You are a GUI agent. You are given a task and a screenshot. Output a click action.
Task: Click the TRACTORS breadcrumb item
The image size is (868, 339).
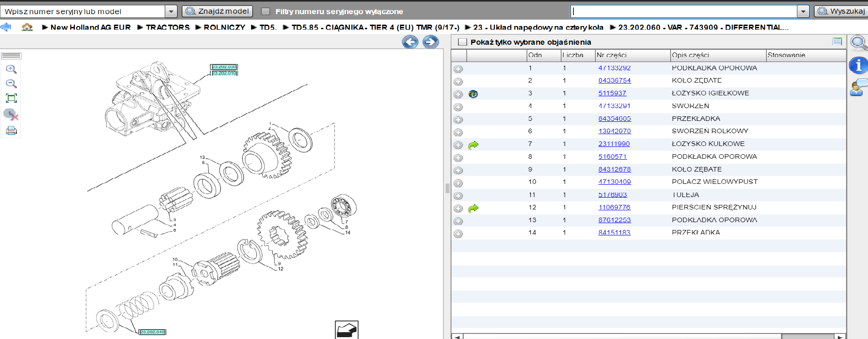[167, 27]
